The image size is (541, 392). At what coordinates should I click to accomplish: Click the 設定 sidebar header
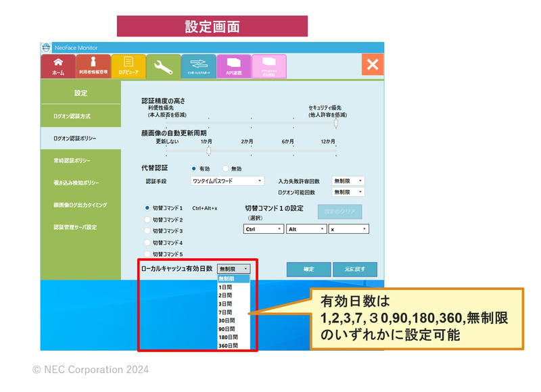[80, 93]
